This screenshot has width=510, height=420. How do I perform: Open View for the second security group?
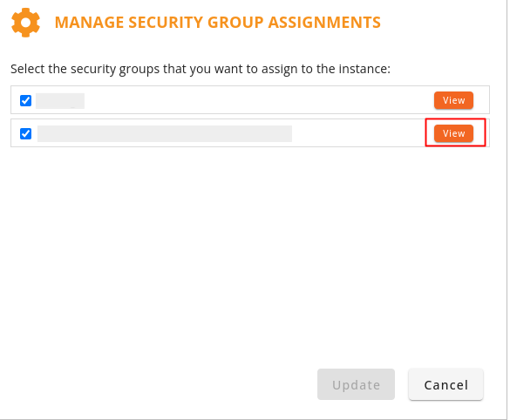tap(453, 133)
